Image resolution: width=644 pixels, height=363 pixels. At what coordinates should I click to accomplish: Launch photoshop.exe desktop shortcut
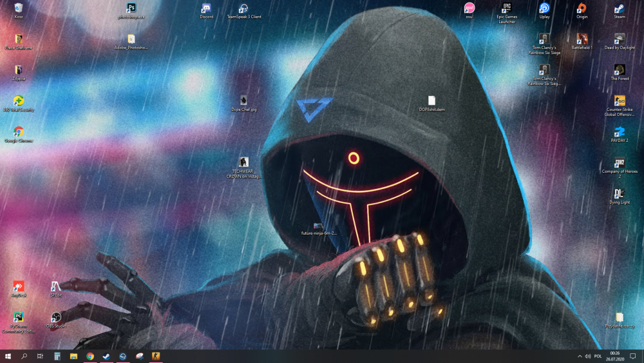click(131, 11)
